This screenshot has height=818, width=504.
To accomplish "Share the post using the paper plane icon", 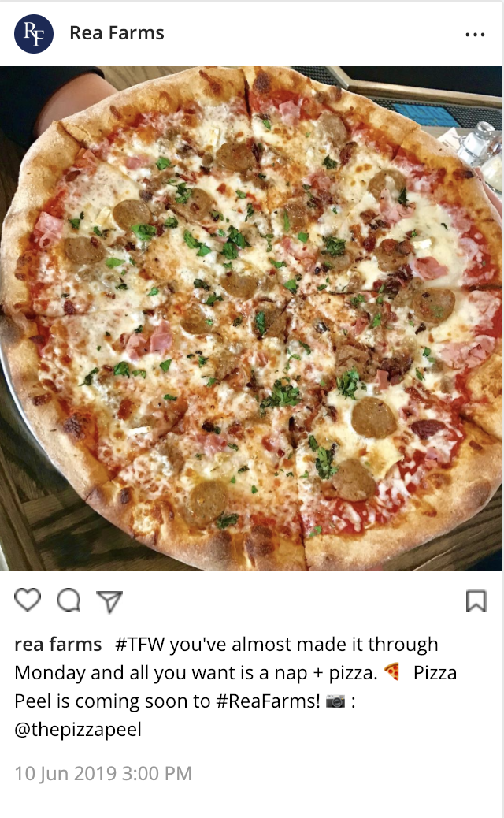I will [x=109, y=601].
